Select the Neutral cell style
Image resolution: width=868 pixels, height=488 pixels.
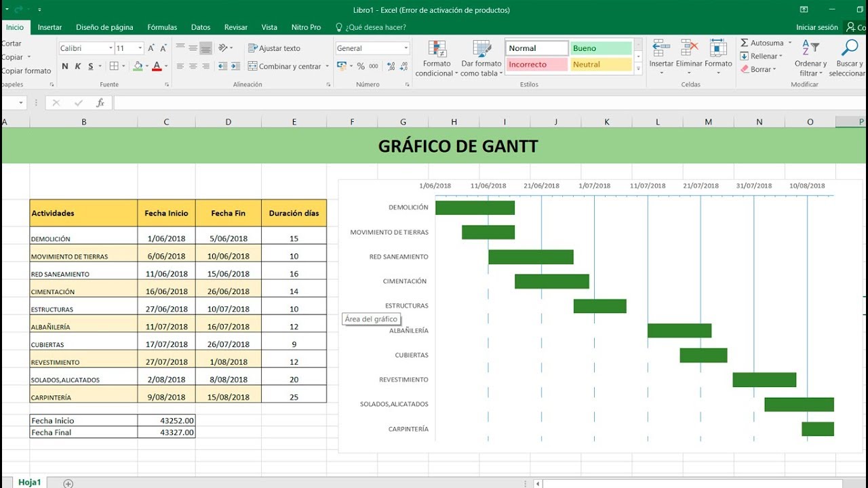(x=601, y=64)
